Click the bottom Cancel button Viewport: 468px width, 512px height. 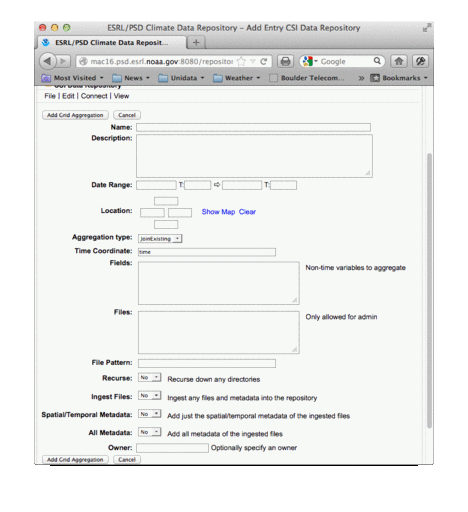tap(127, 460)
